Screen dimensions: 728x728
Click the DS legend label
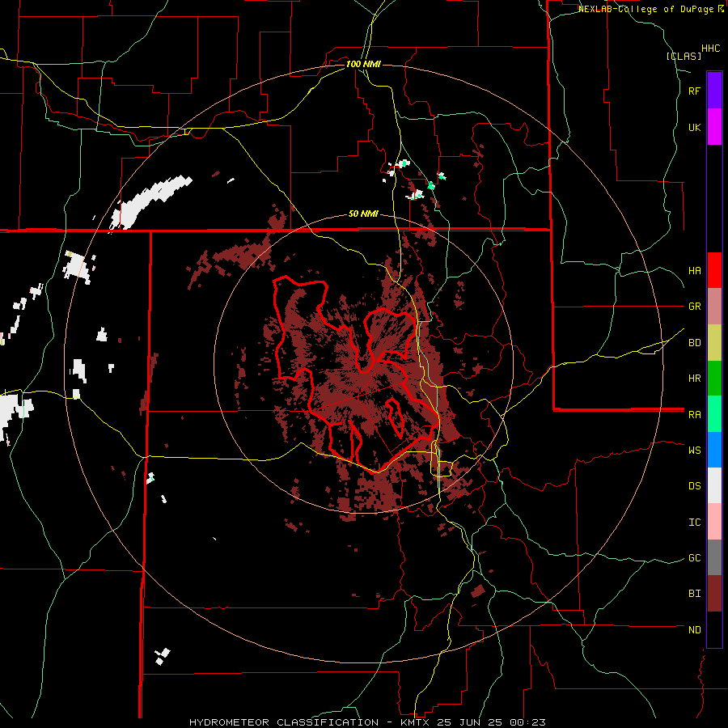pos(695,486)
